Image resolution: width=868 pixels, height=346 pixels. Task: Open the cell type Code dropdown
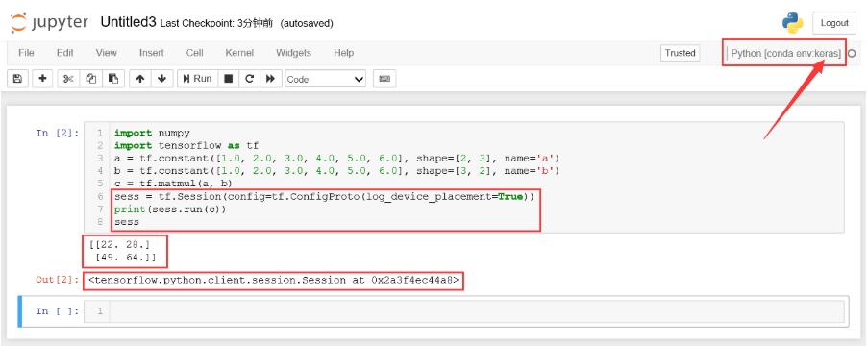326,79
